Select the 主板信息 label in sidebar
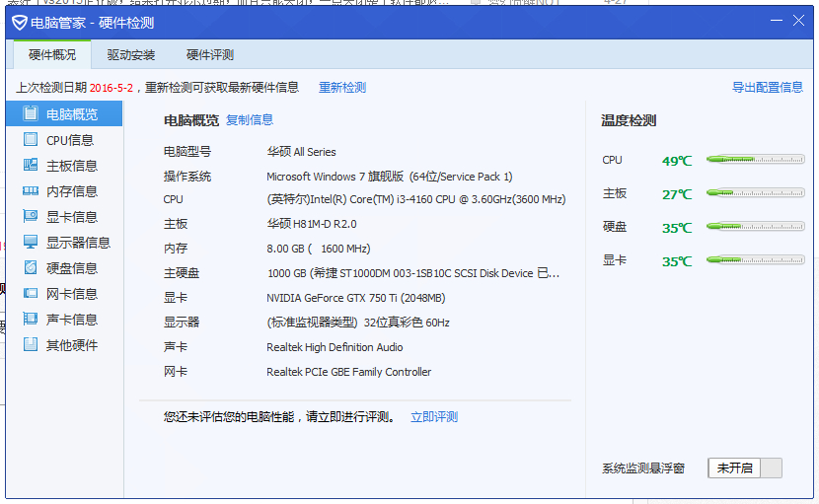Image resolution: width=819 pixels, height=504 pixels. pos(72,166)
